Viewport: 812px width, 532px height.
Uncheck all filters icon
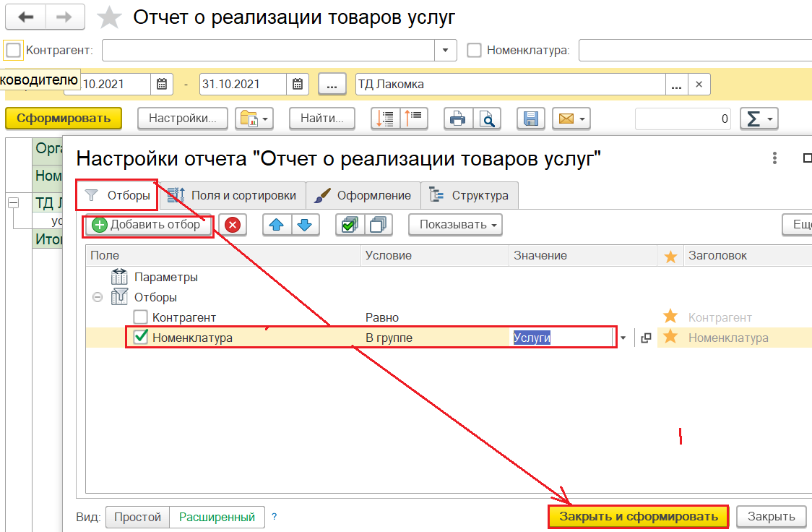pyautogui.click(x=378, y=225)
